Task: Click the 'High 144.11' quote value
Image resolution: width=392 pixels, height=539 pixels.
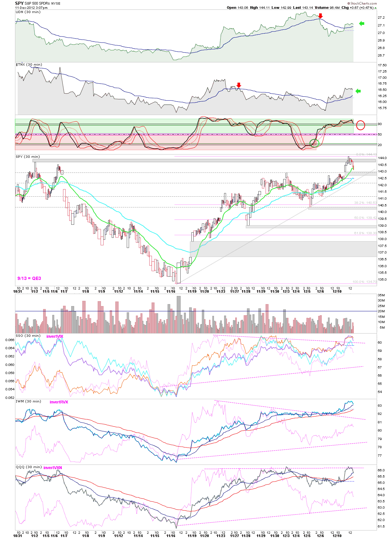Action: pos(260,8)
